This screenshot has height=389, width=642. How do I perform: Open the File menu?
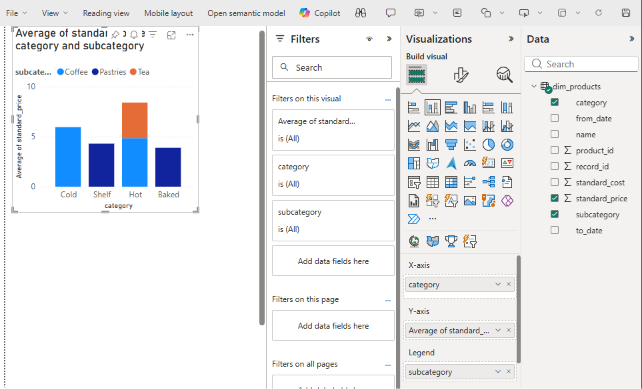pyautogui.click(x=16, y=13)
